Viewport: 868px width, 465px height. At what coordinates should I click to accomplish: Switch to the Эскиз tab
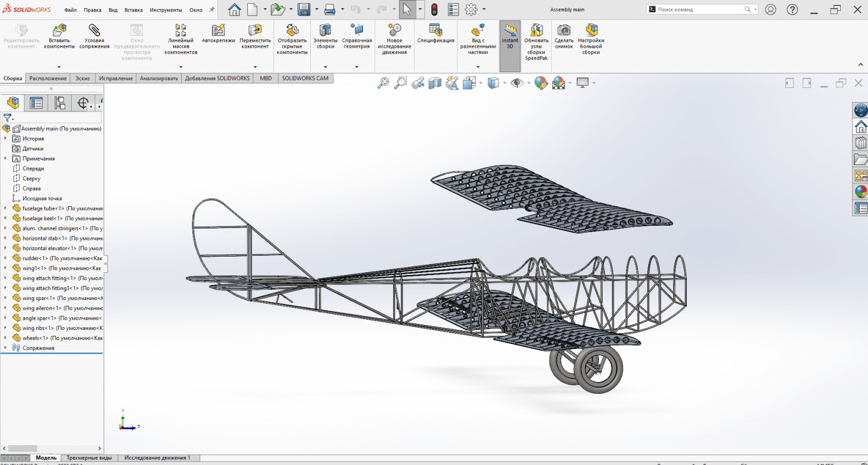pyautogui.click(x=82, y=78)
